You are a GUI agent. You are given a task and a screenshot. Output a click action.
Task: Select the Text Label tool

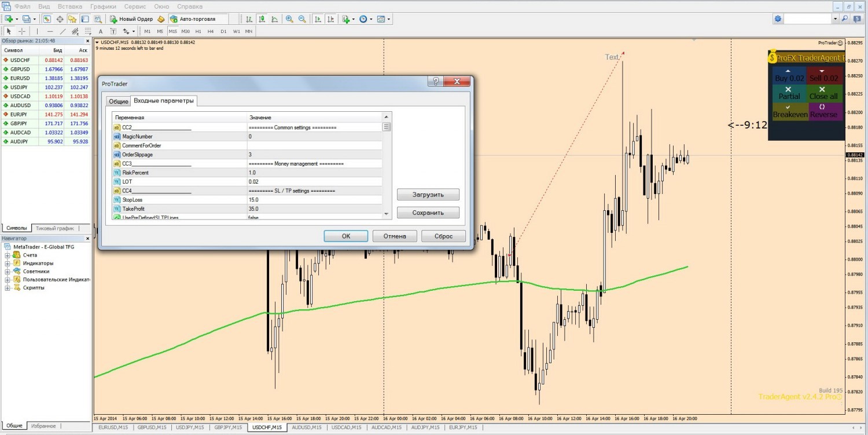click(113, 31)
